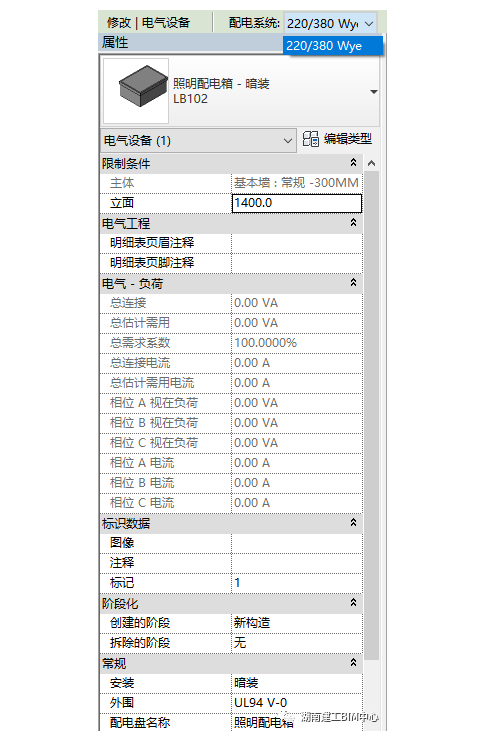Click the 明细表页眉注释 value field

click(x=297, y=243)
